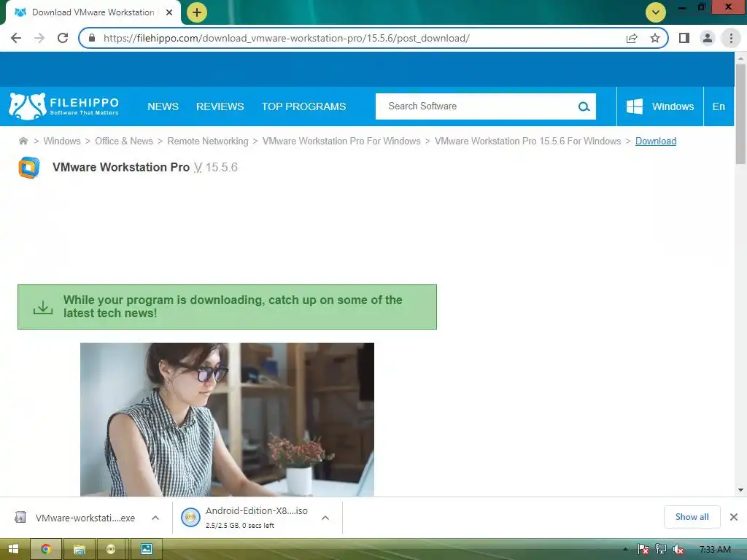The height and width of the screenshot is (560, 747).
Task: Click the FileHippo logo
Action: 64,106
